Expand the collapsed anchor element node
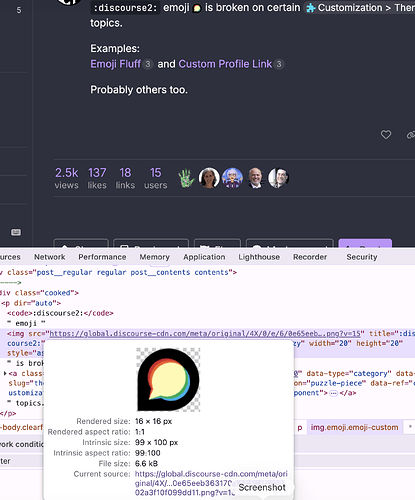415x500 pixels. pos(5,373)
